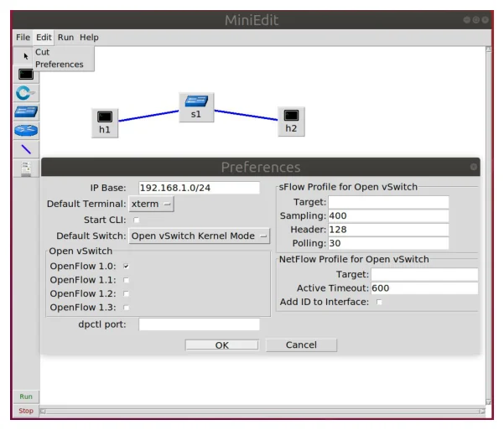Click the sFlow Polling field
Screen dimensions: 504x430
click(388, 243)
